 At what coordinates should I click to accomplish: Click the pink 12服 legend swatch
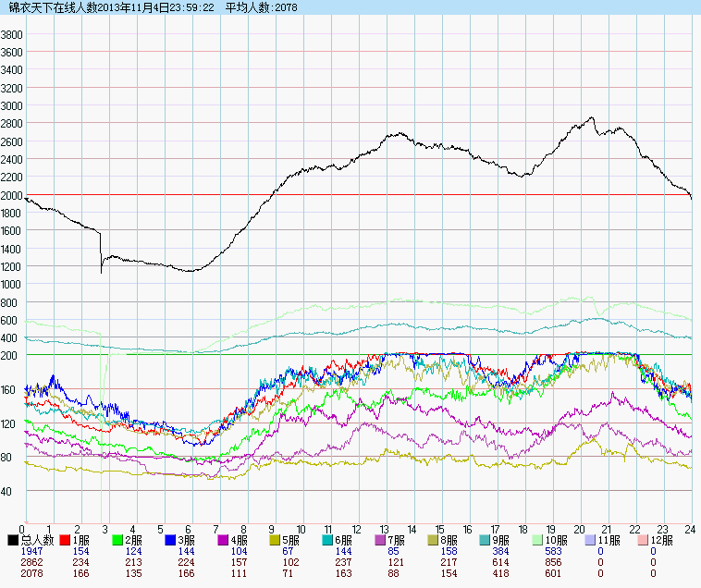click(x=646, y=540)
